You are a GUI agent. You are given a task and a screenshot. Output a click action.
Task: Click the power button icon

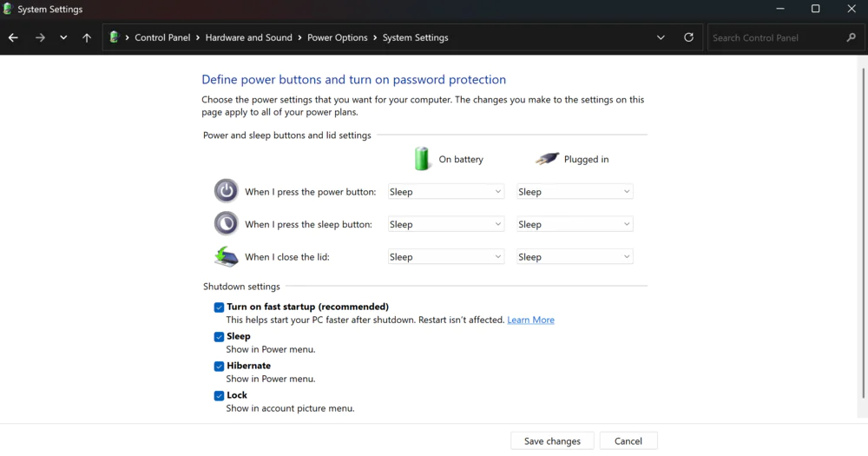click(226, 190)
